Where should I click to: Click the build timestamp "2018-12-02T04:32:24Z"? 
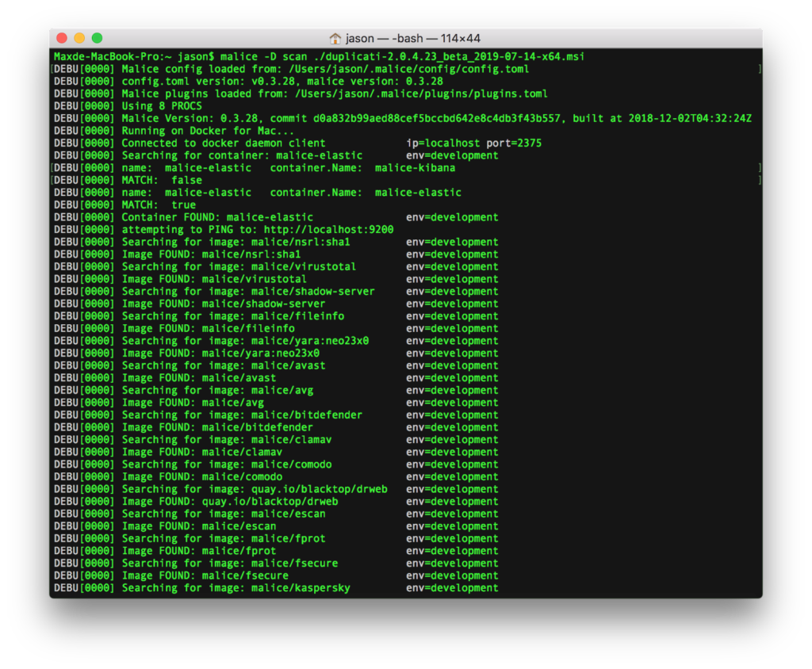[690, 119]
